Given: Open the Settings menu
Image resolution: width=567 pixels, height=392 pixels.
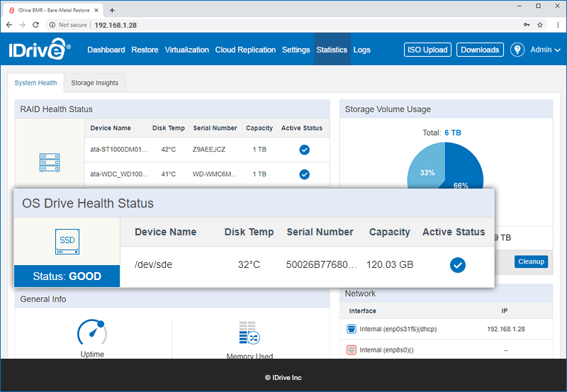Looking at the screenshot, I should click(296, 50).
